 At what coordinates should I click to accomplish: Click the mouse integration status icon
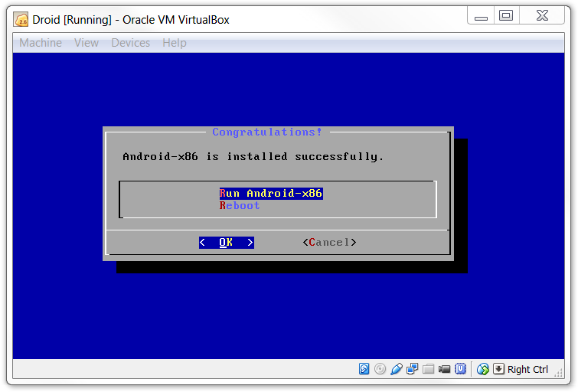pyautogui.click(x=482, y=369)
